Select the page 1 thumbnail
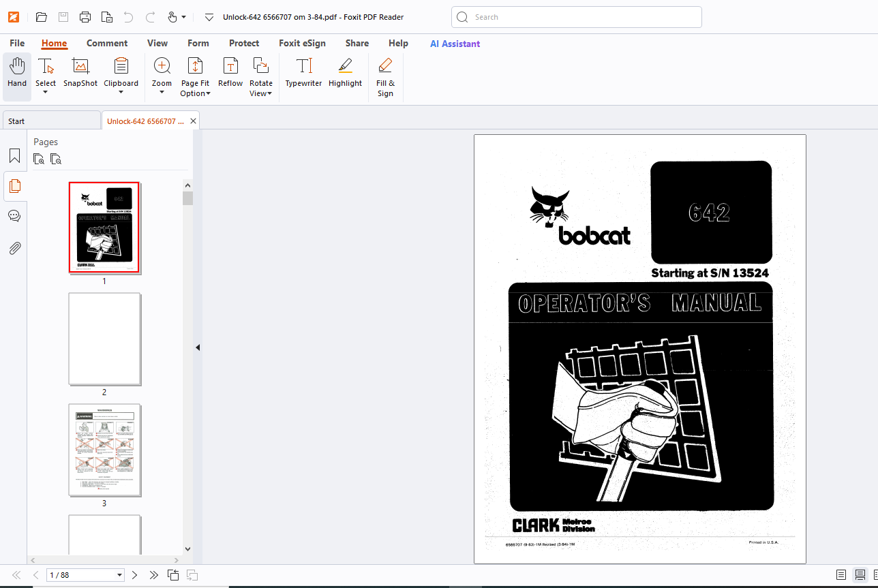 coord(104,227)
